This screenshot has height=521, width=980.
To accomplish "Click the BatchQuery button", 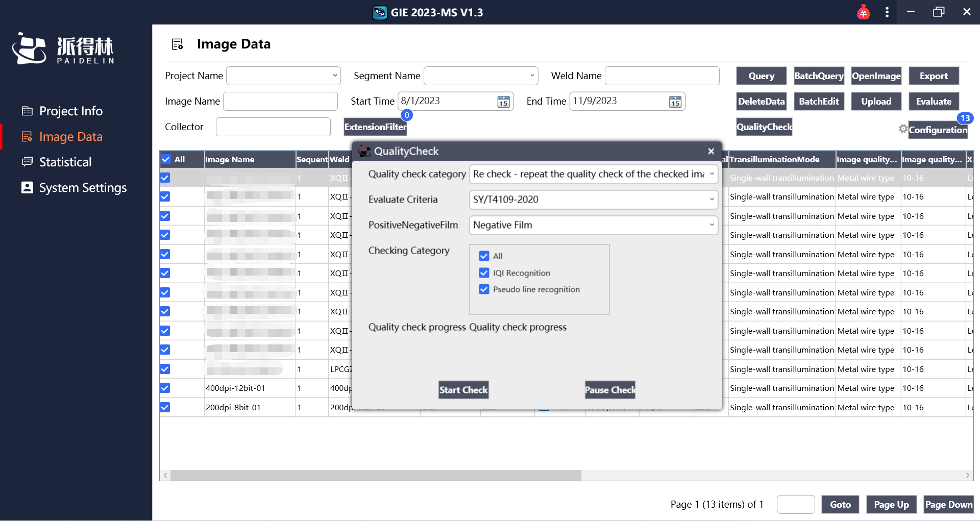I will [819, 76].
